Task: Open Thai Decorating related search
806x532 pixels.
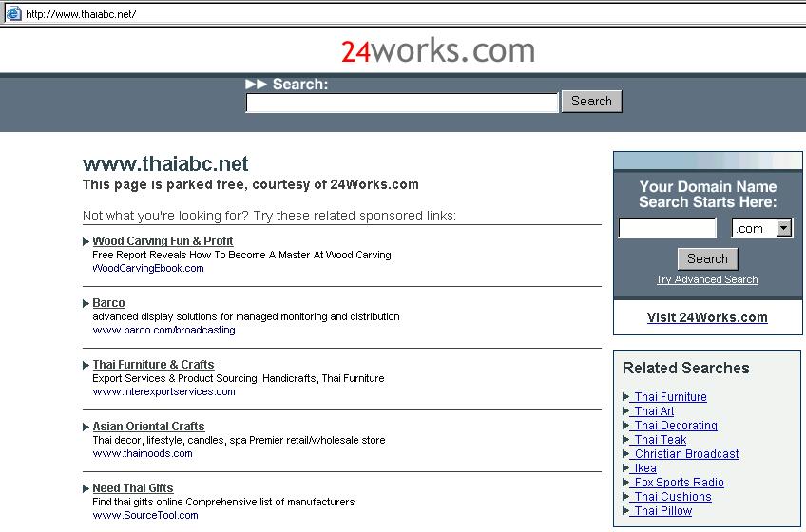Action: (x=676, y=426)
